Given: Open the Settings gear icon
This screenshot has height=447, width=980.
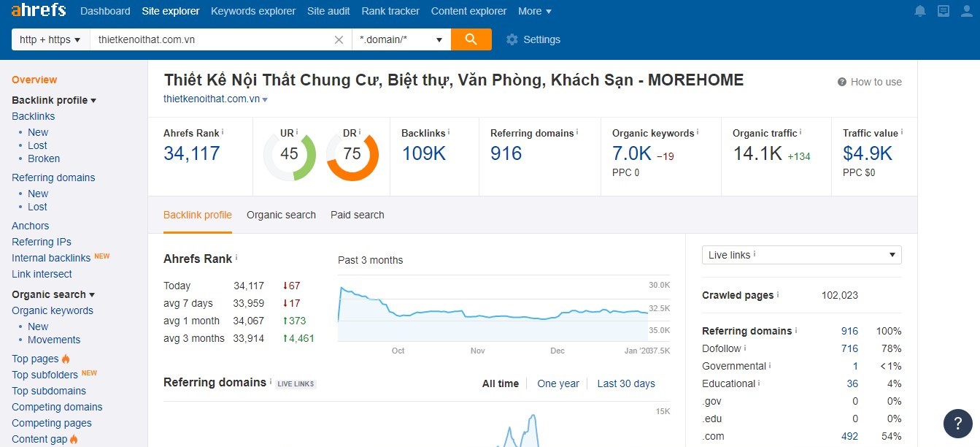Looking at the screenshot, I should click(512, 39).
